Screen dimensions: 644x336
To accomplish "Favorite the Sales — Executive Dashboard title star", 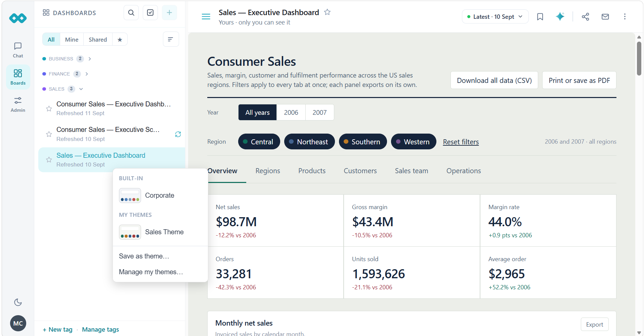I will click(x=327, y=12).
